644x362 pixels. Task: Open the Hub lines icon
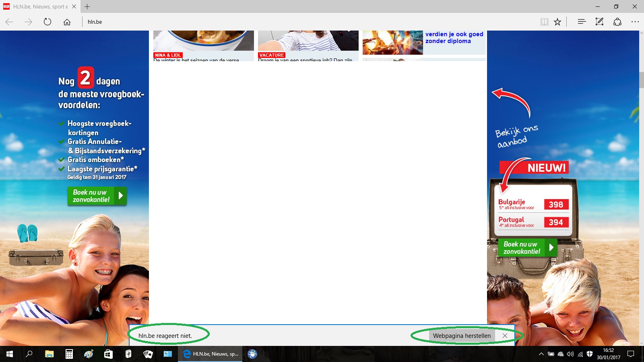582,22
